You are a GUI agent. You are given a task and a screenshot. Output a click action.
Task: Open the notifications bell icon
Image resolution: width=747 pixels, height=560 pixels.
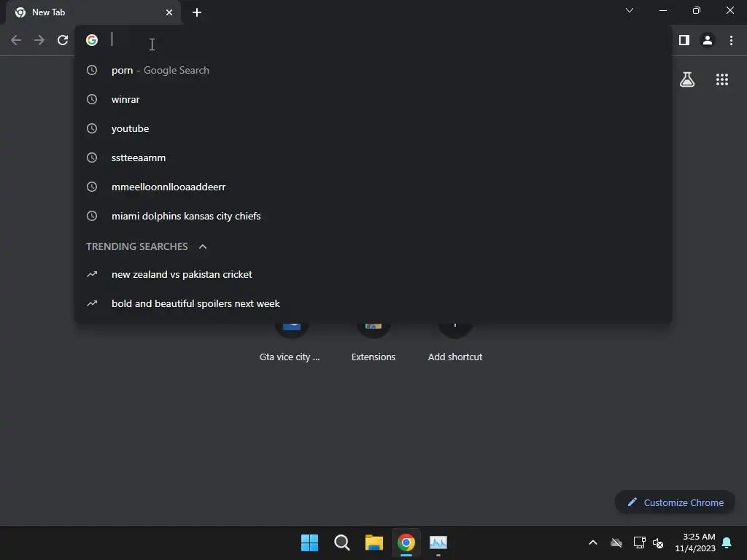pyautogui.click(x=727, y=542)
